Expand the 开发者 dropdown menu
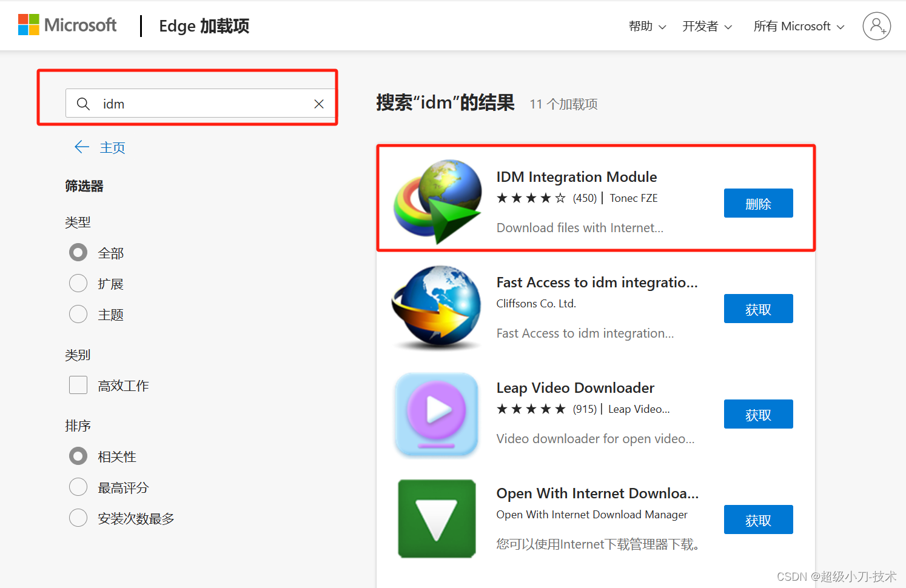This screenshot has width=906, height=588. 707,26
